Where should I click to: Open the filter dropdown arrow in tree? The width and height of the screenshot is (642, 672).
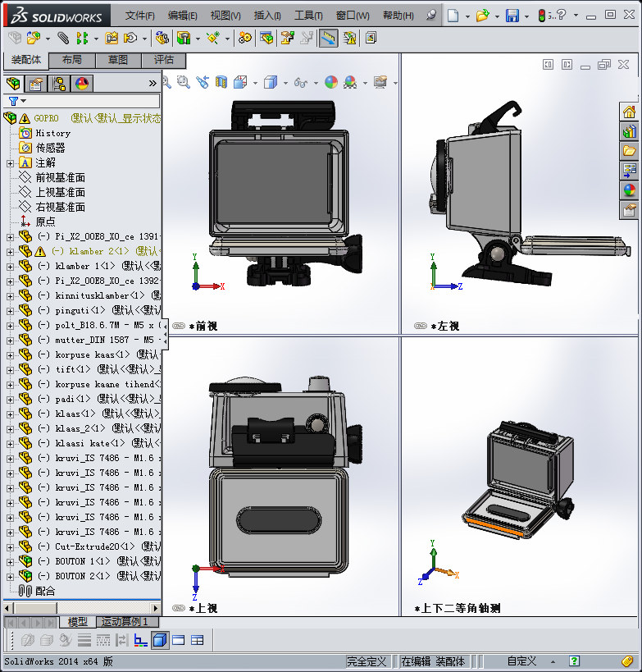pos(24,101)
